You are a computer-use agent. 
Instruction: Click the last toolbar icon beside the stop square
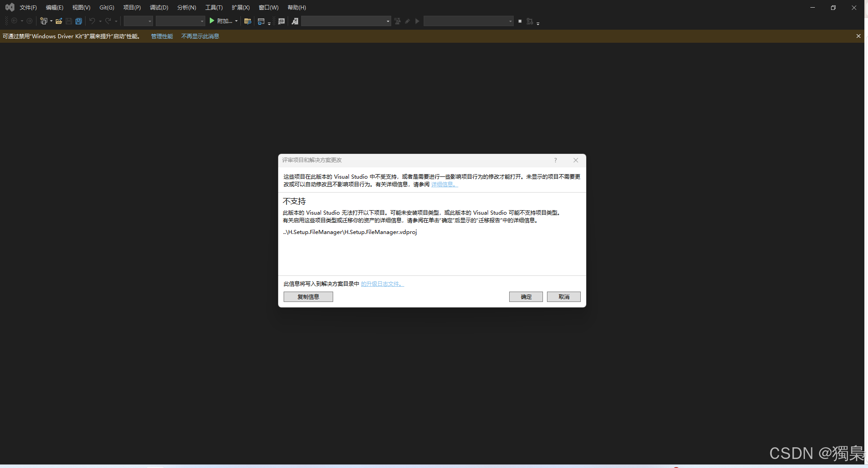(x=530, y=21)
